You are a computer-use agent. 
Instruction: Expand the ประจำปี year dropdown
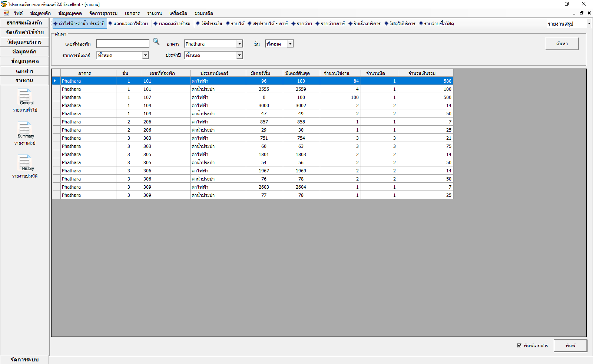pos(239,55)
